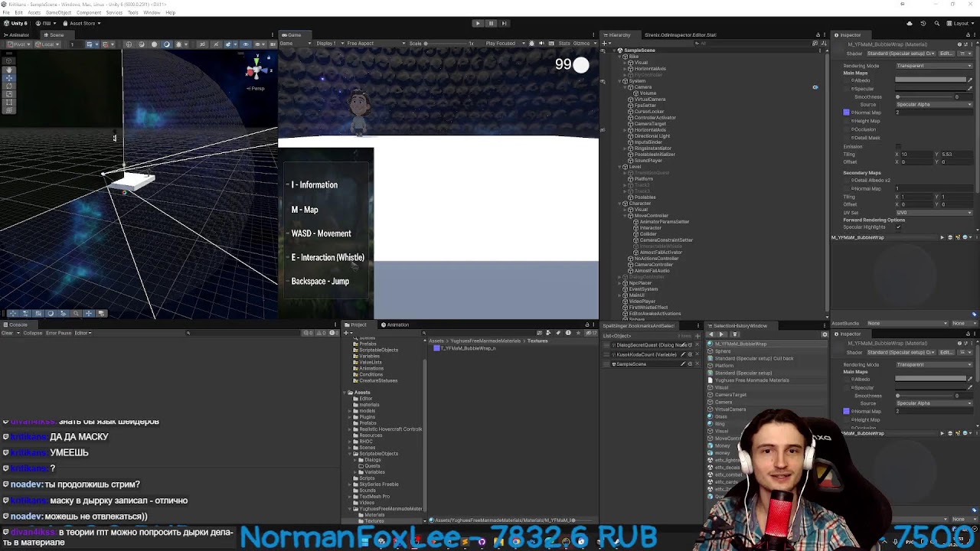Click the Play button in Unity toolbar

478,24
